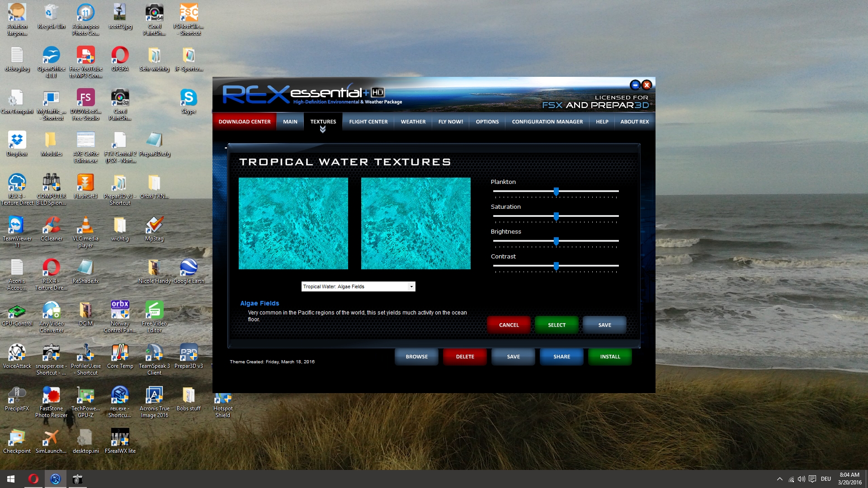Screen dimensions: 868x488
Task: Select Any Video Converter desktop icon
Action: (x=52, y=317)
